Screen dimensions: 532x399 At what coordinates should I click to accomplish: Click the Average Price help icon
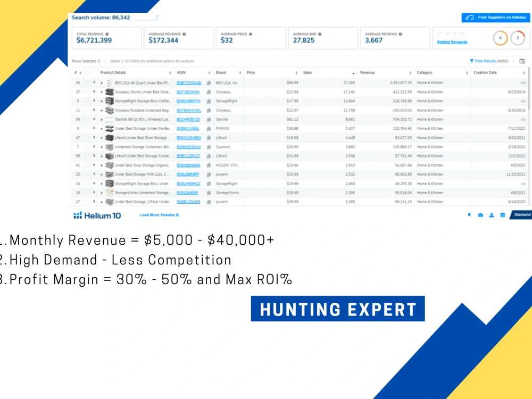coord(251,34)
